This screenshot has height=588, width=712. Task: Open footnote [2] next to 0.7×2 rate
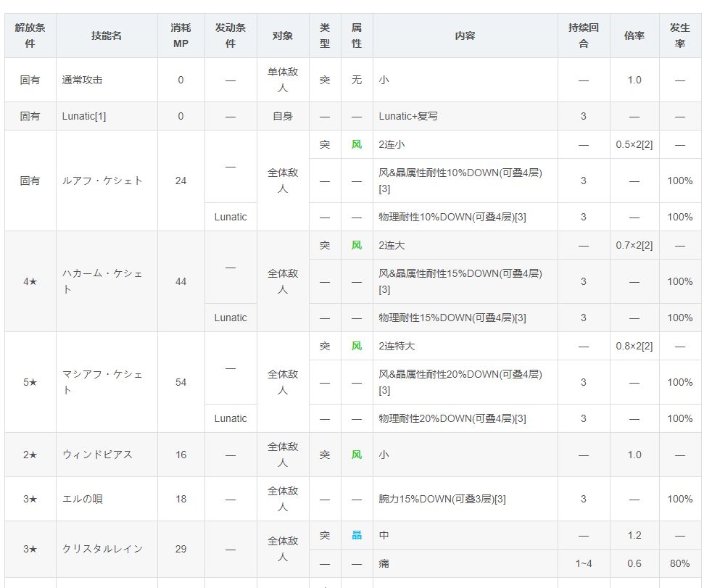pos(647,245)
